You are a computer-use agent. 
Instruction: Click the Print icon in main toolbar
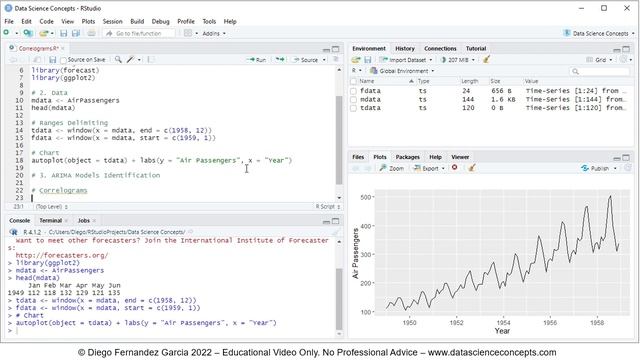pos(91,33)
